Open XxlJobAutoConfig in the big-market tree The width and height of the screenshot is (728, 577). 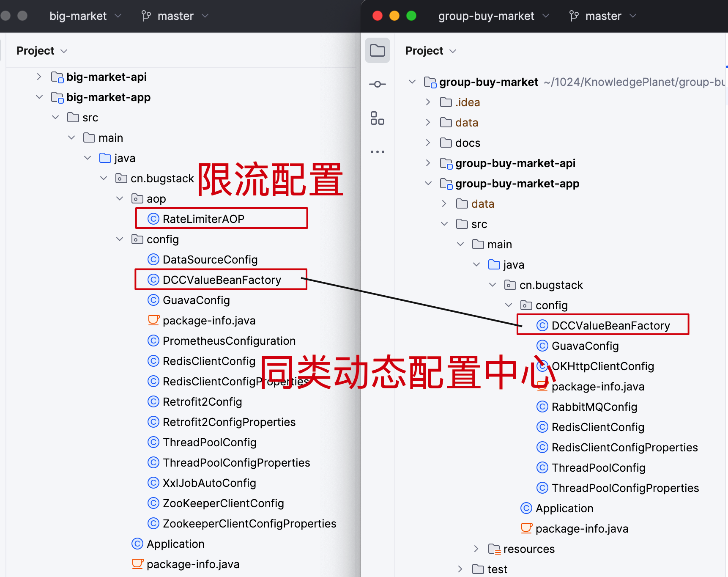pos(209,483)
